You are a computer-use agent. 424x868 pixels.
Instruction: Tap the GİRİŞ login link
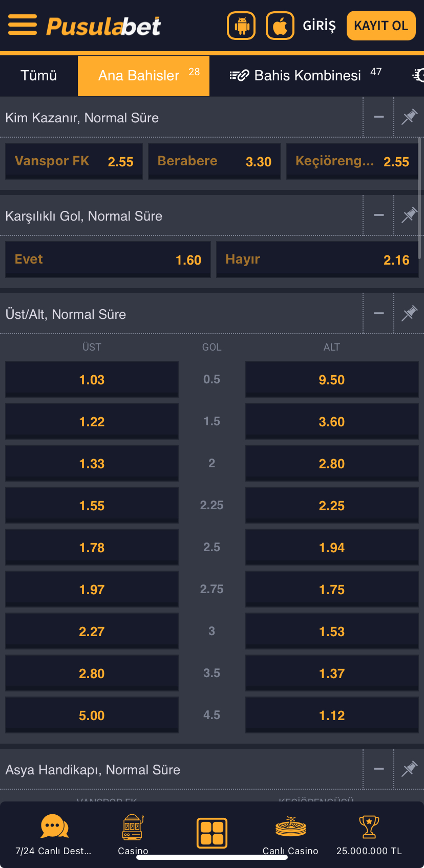tap(319, 26)
